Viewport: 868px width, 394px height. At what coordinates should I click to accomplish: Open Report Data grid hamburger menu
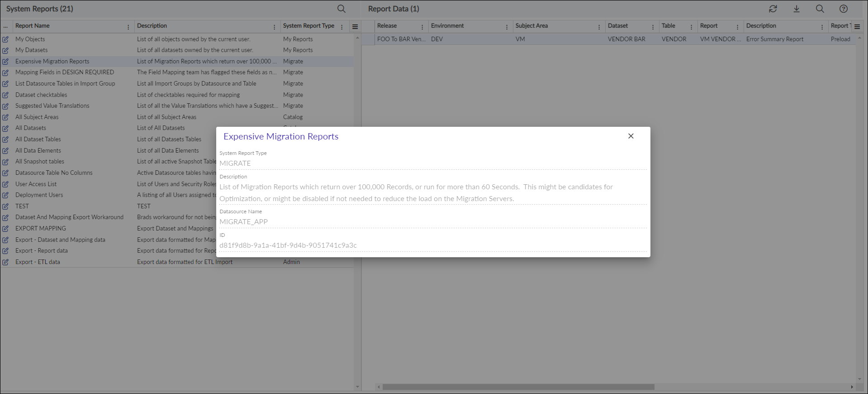point(857,27)
